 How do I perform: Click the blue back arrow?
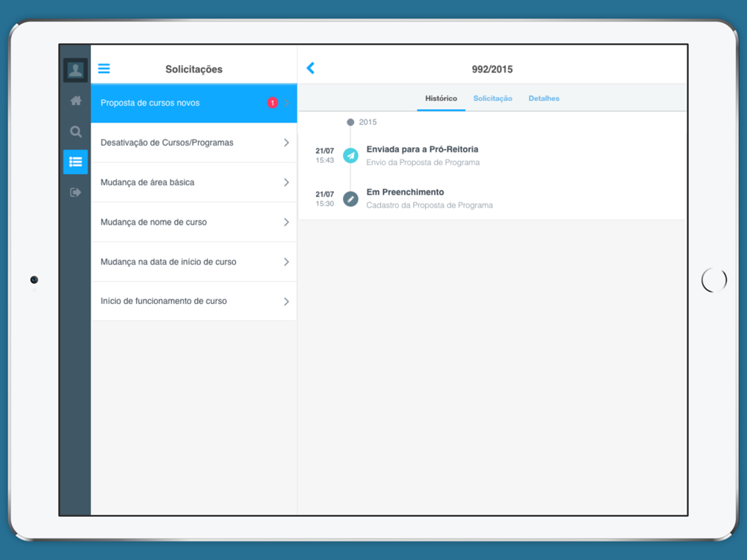point(311,69)
